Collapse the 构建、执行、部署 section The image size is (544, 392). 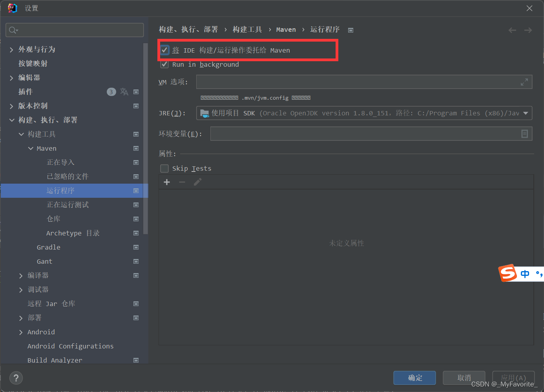point(12,120)
